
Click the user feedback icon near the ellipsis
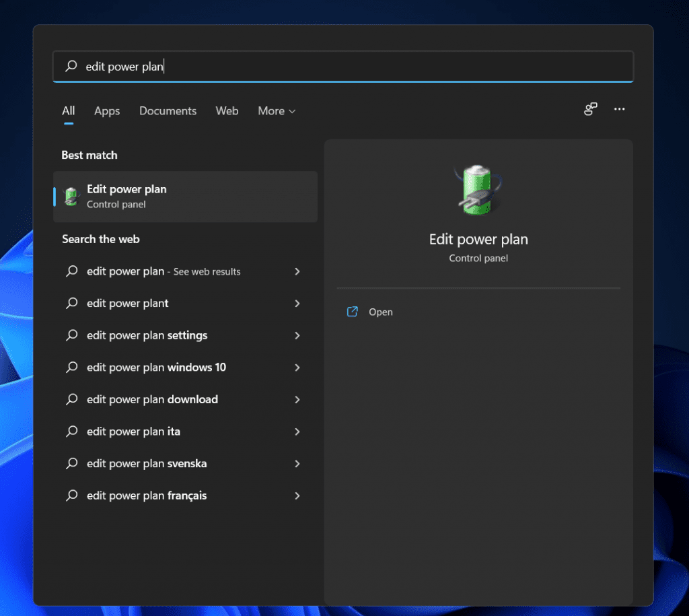[x=590, y=109]
